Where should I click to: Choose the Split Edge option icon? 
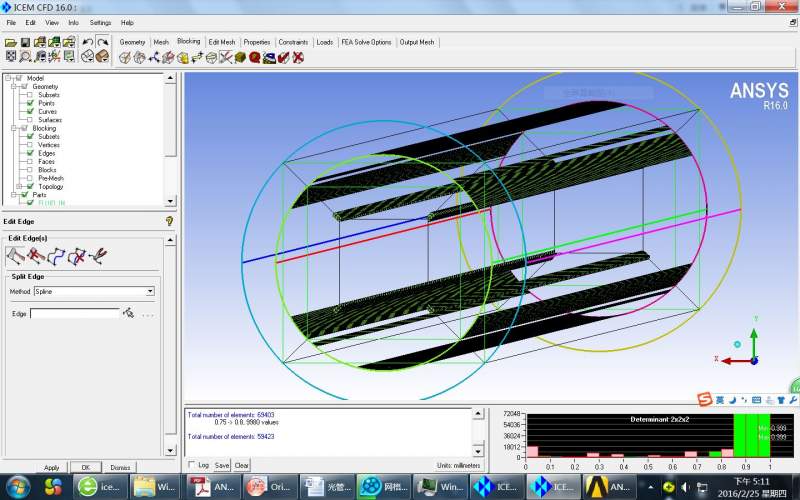(x=15, y=256)
